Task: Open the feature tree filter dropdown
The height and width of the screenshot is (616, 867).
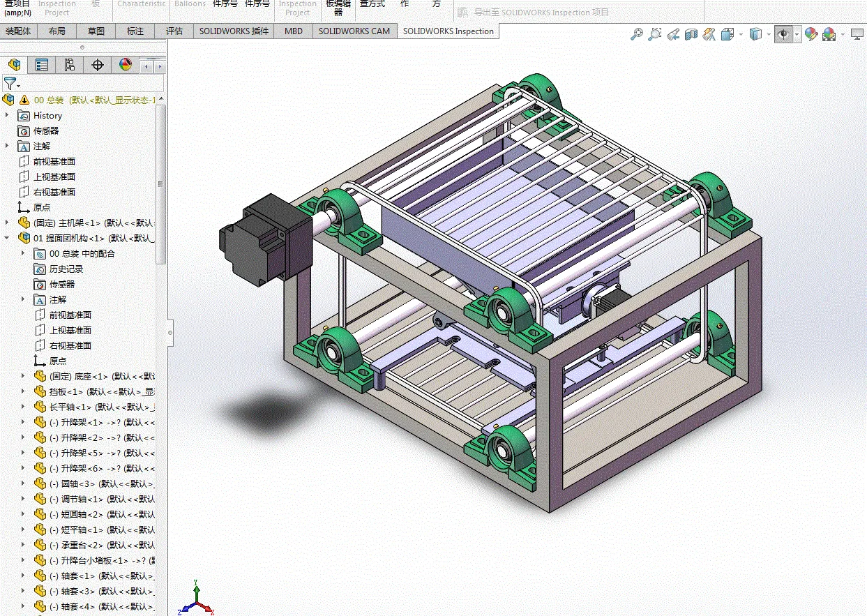Action: (19, 86)
